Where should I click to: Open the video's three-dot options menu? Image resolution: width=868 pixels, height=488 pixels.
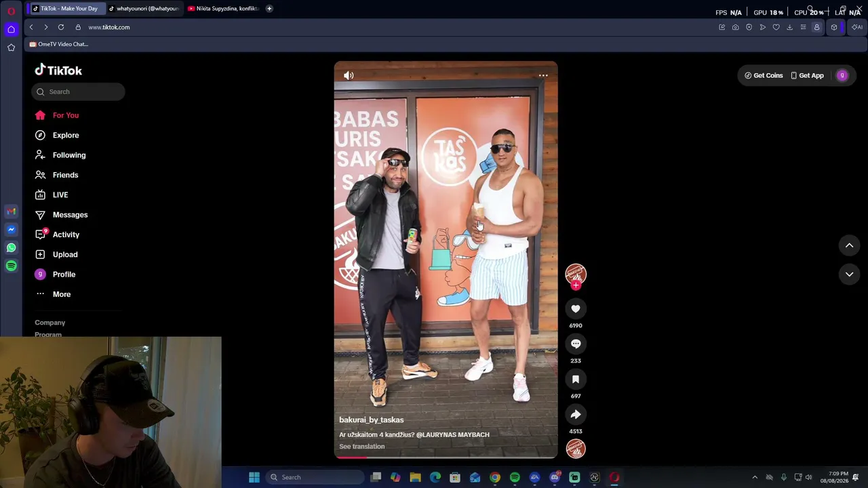(x=543, y=75)
